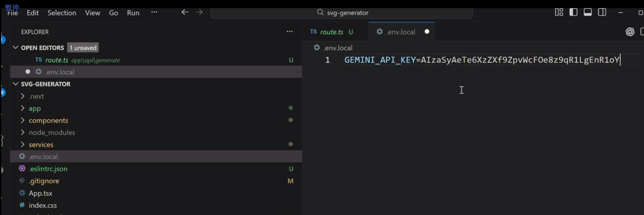Image resolution: width=644 pixels, height=215 pixels.
Task: Click the gear icon on the .env.local editor tab
Action: click(379, 32)
